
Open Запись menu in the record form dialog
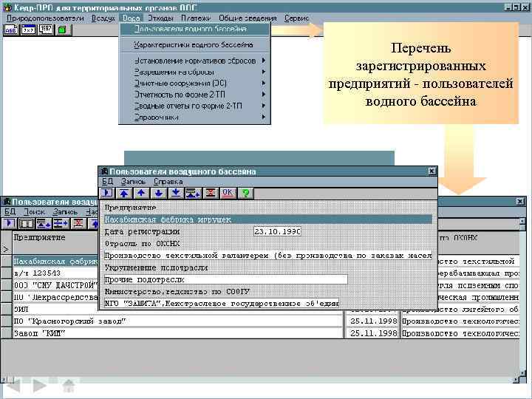(x=133, y=182)
